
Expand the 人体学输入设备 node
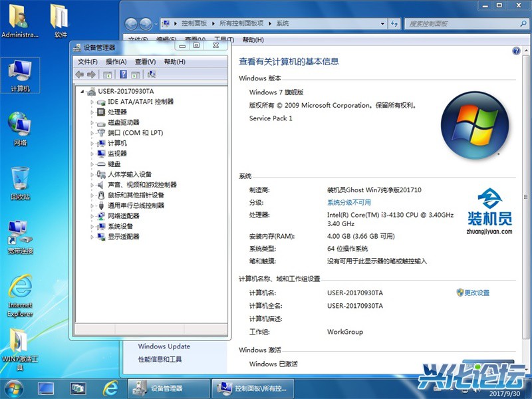[x=92, y=175]
